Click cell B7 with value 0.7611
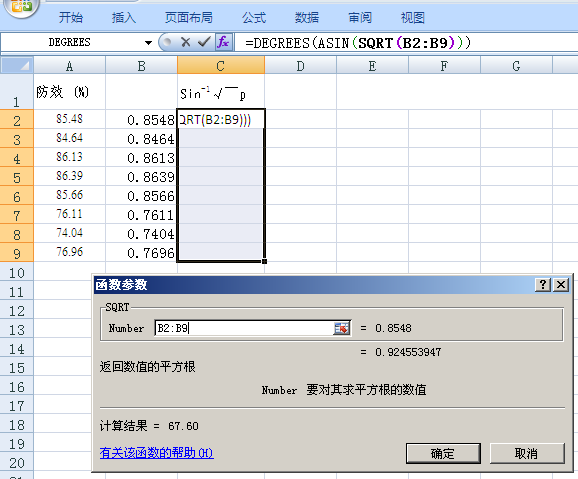Image resolution: width=578 pixels, height=479 pixels. pos(142,214)
